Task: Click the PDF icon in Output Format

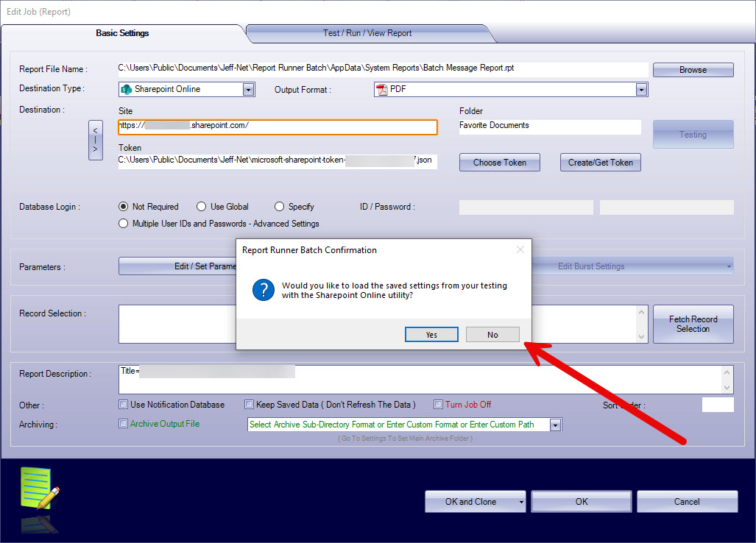Action: click(x=382, y=89)
